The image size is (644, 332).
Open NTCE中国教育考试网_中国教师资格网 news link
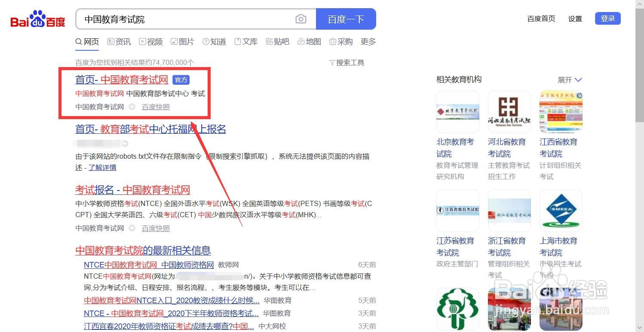149,265
